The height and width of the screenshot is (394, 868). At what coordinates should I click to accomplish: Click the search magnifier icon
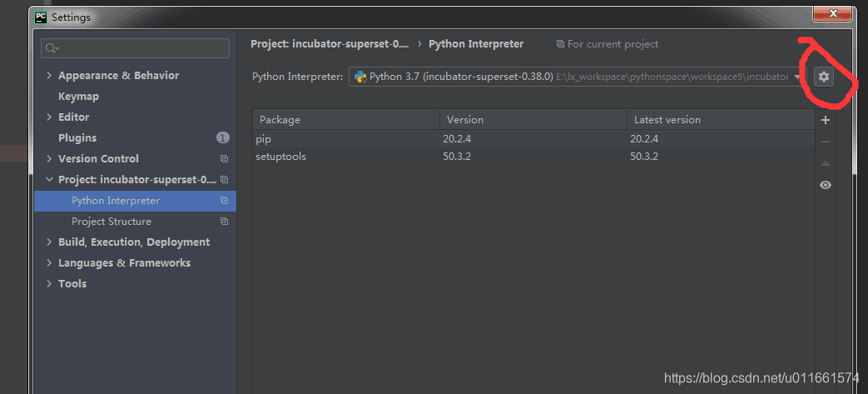51,49
